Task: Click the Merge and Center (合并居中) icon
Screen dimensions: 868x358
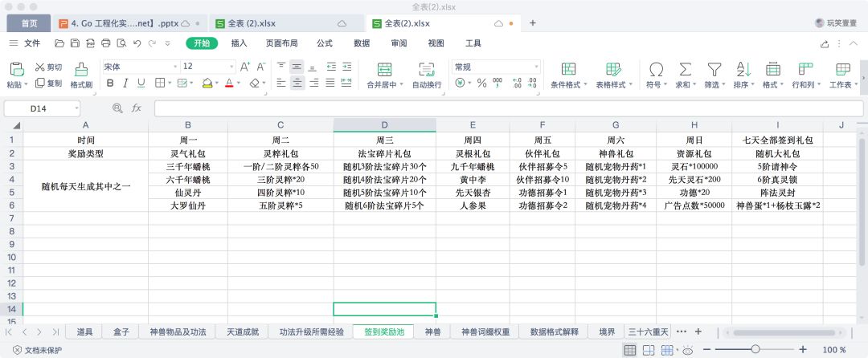Action: [385, 69]
